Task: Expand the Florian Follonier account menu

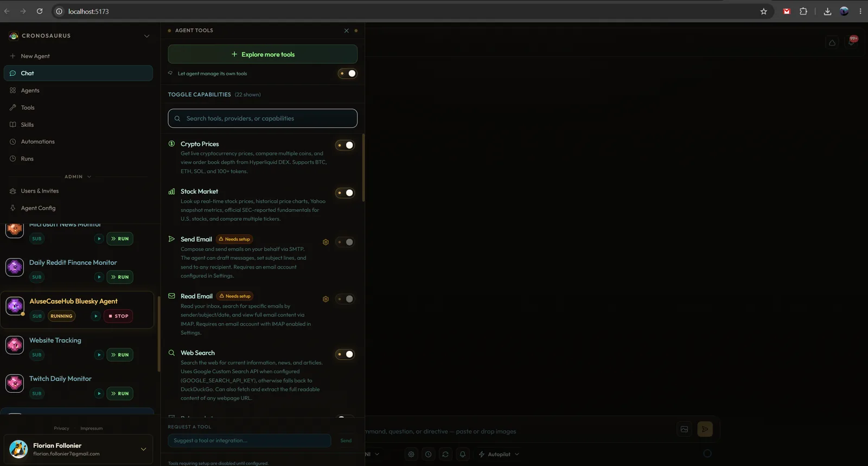Action: [143, 449]
